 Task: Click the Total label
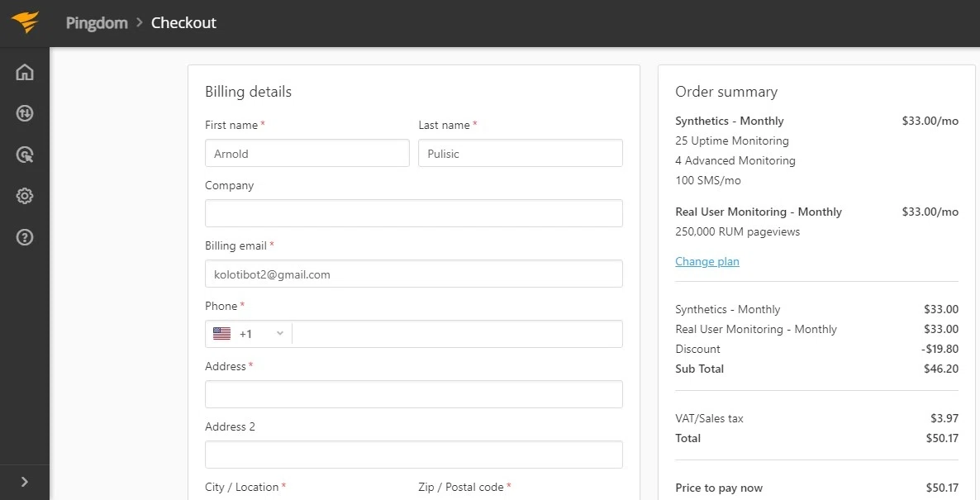coord(687,438)
